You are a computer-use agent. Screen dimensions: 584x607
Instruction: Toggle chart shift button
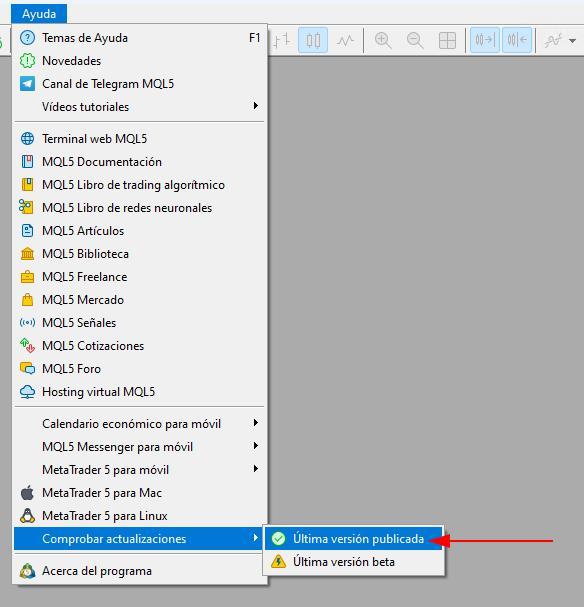pyautogui.click(x=517, y=40)
